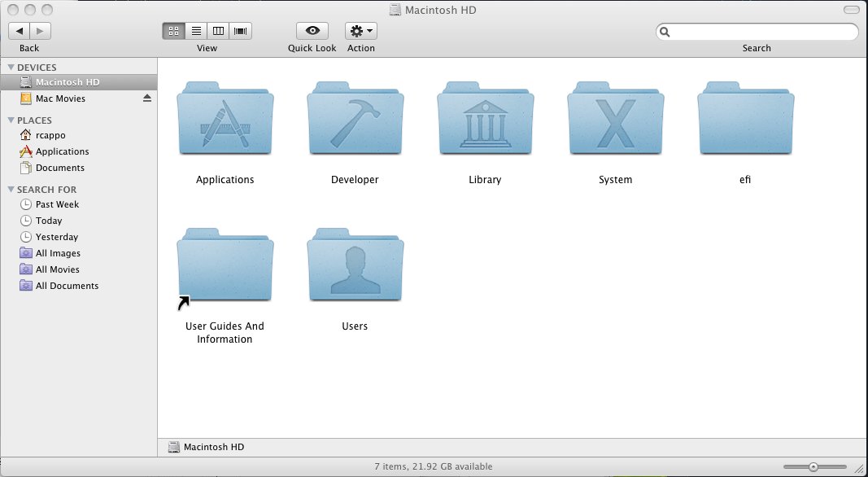The height and width of the screenshot is (477, 868).
Task: Click the Library folder name label
Action: coord(485,180)
